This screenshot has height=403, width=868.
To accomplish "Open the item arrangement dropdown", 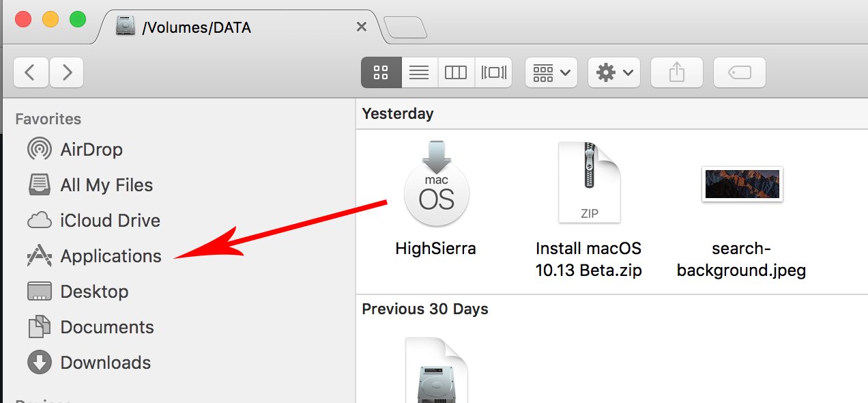I will pyautogui.click(x=551, y=72).
